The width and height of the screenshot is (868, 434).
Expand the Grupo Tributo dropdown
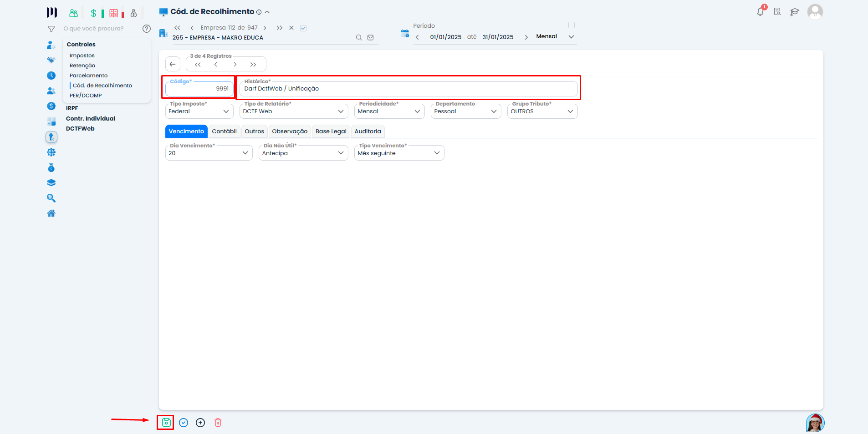point(570,111)
